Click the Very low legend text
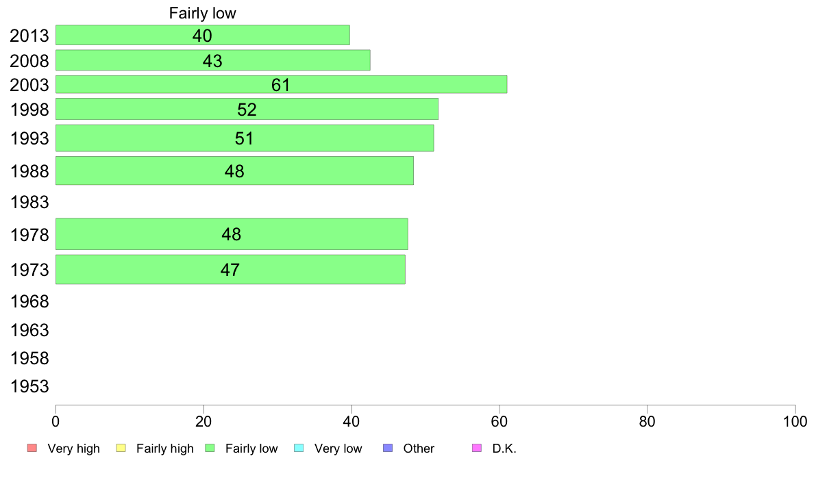The height and width of the screenshot is (504, 814). pos(338,449)
